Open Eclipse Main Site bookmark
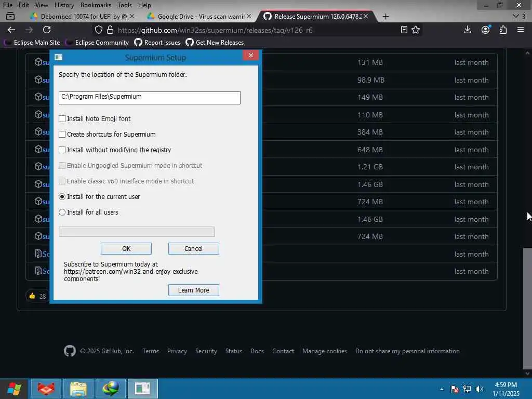Image resolution: width=532 pixels, height=399 pixels. [x=32, y=43]
